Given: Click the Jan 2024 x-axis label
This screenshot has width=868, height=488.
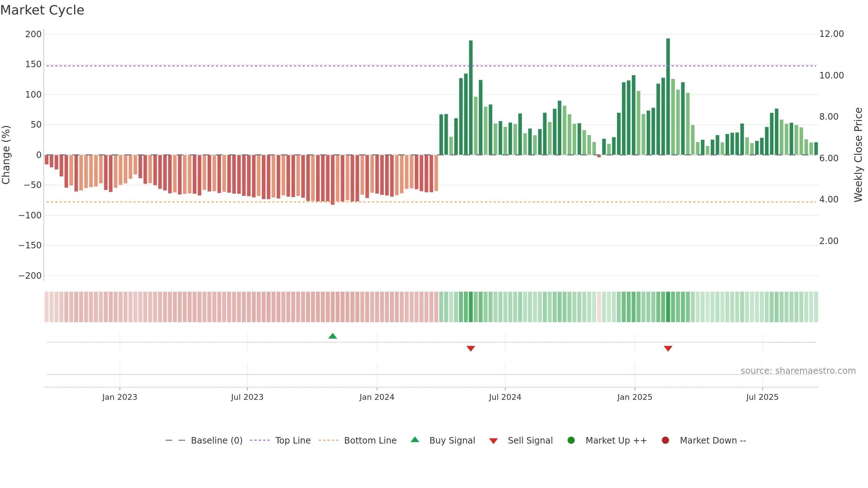Looking at the screenshot, I should pos(377,397).
